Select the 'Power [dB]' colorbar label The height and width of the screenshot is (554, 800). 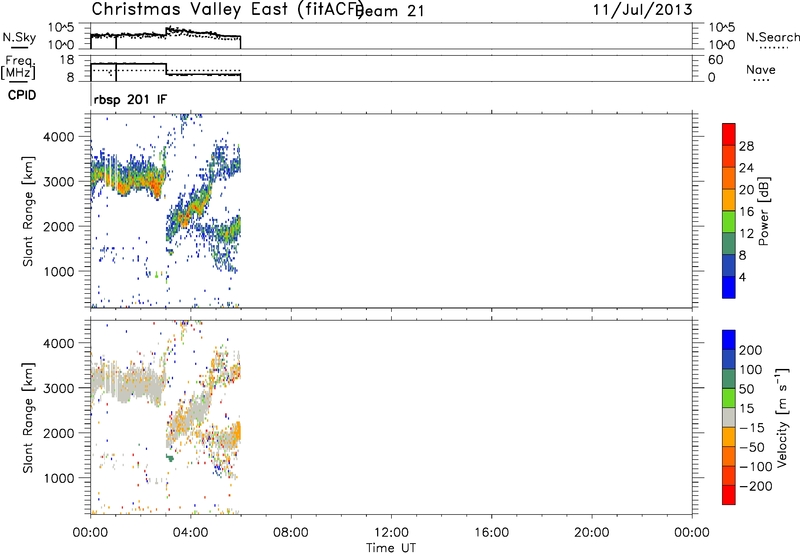pyautogui.click(x=763, y=211)
